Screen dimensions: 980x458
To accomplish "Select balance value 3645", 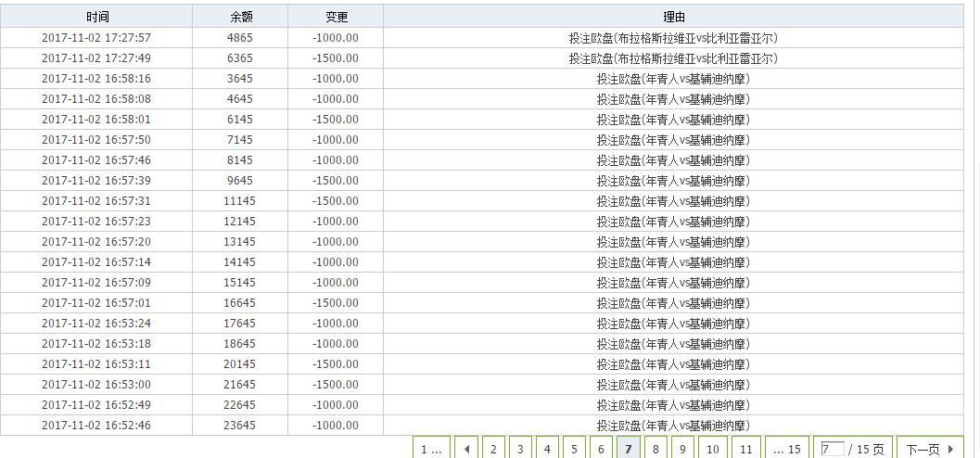I will (x=240, y=79).
